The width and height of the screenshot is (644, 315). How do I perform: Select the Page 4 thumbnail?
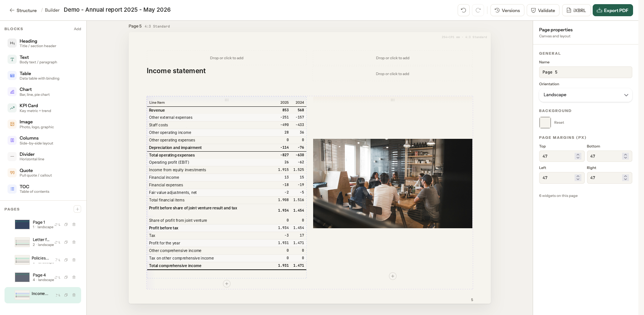[x=22, y=277]
